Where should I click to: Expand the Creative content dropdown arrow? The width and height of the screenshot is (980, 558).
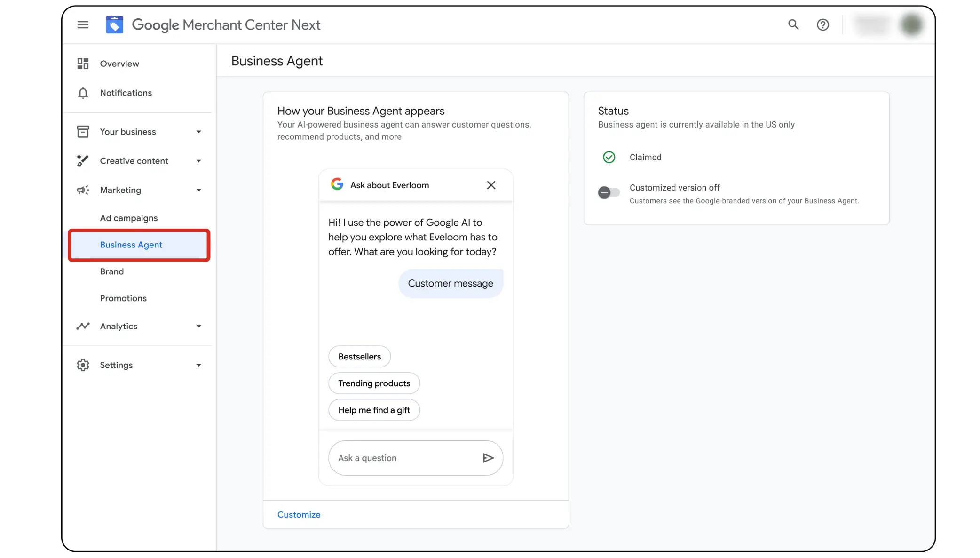coord(198,161)
